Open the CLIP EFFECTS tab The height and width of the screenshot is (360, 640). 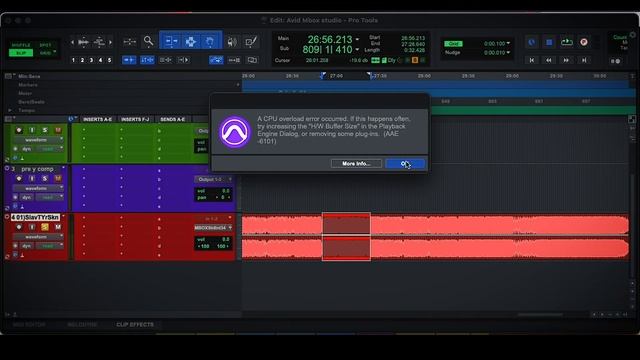coord(135,324)
